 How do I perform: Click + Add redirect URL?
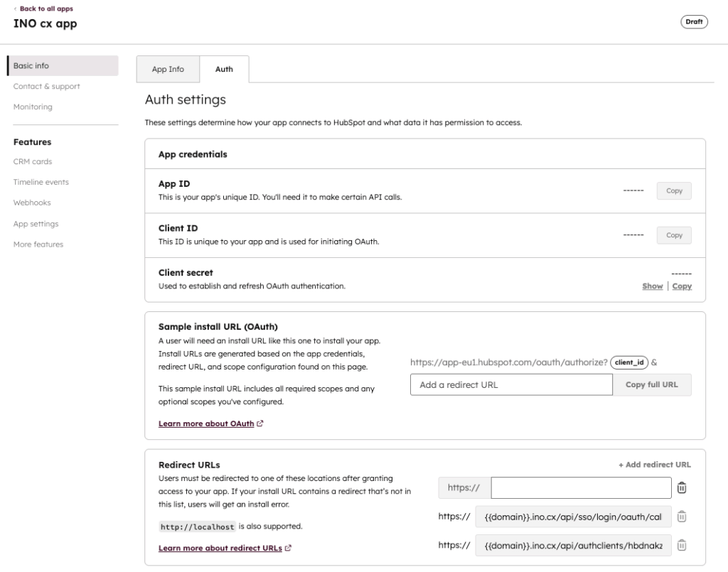(654, 465)
